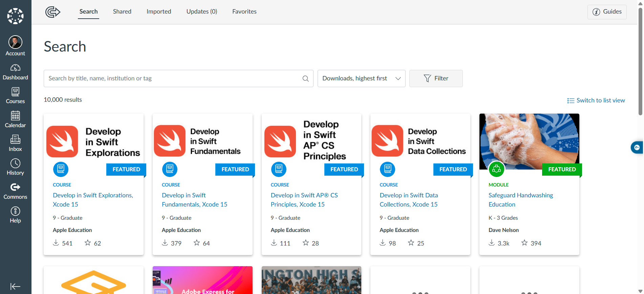The image size is (644, 294).
Task: Open the Inbox sidebar icon
Action: point(15,143)
